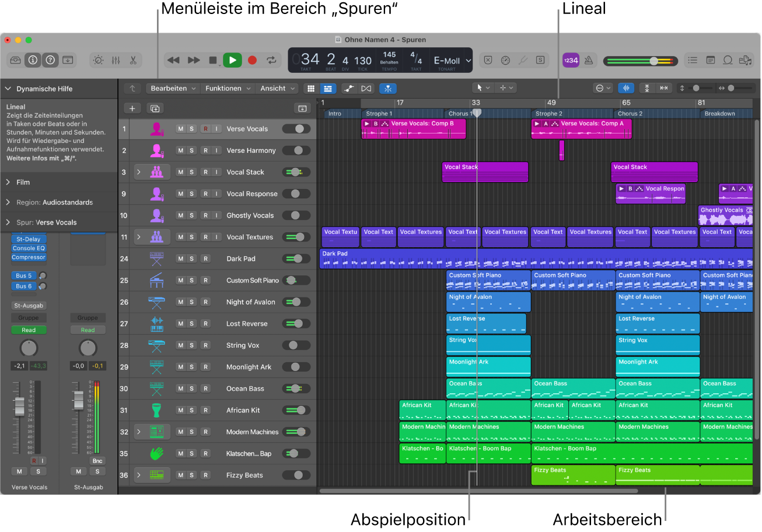762x532 pixels.
Task: Toggle the purple 1234 count-in button
Action: [570, 60]
